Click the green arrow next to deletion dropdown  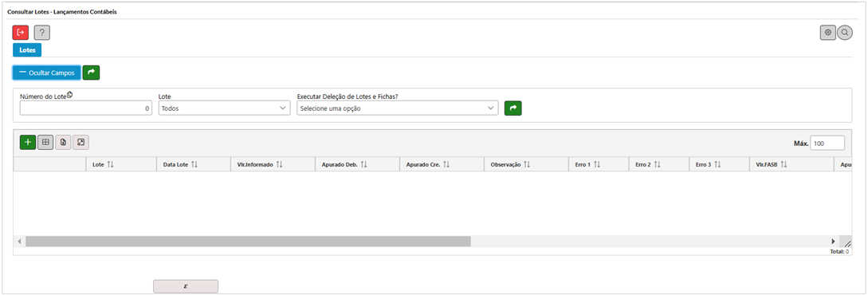513,108
